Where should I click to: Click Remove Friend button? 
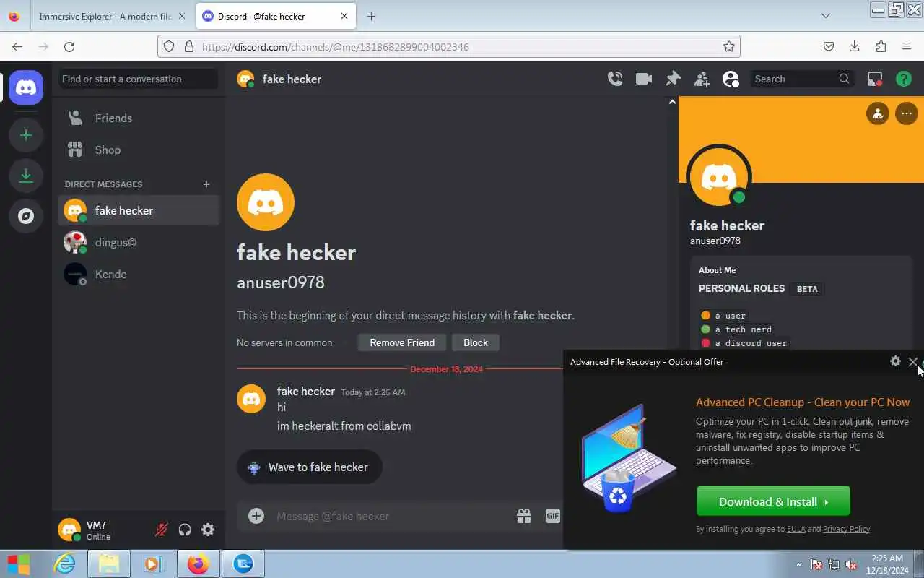pyautogui.click(x=402, y=342)
